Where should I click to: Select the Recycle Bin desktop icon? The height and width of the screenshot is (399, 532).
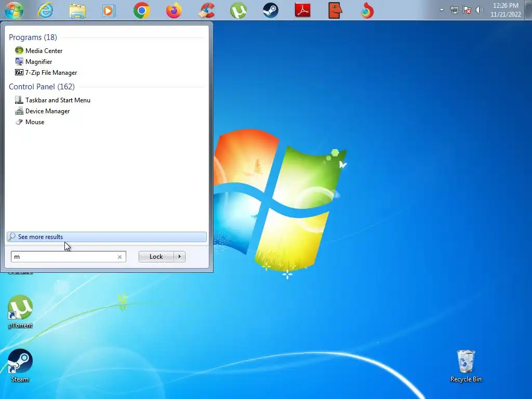(x=466, y=366)
